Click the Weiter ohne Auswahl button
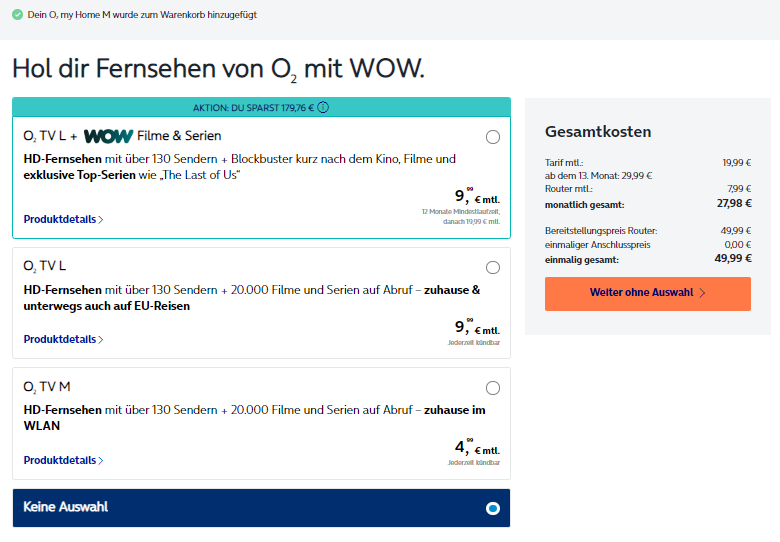 coord(648,294)
